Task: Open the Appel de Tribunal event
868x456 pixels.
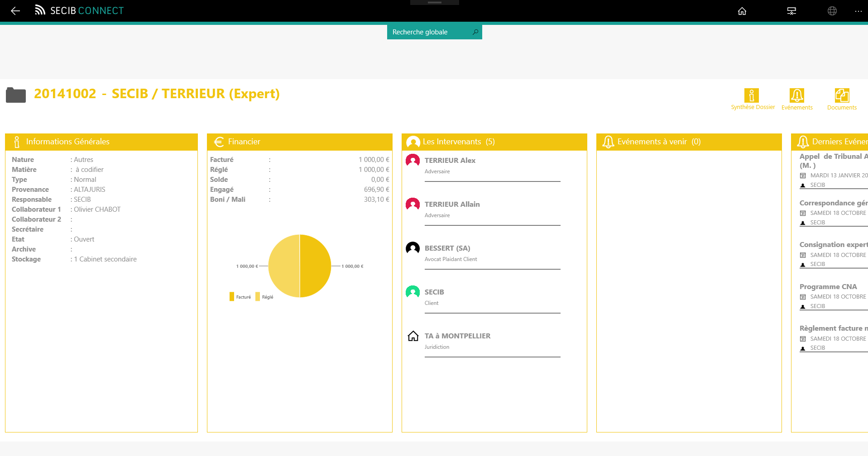Action: click(834, 171)
